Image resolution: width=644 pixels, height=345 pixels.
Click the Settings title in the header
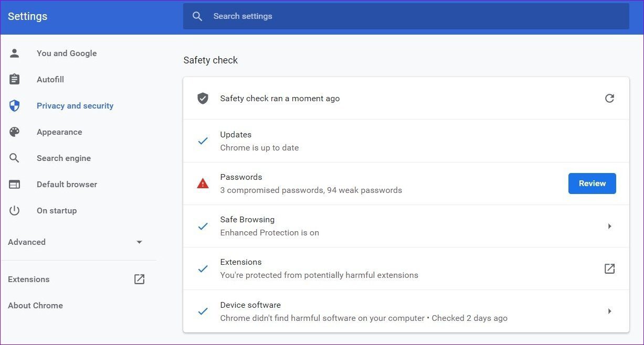[27, 16]
